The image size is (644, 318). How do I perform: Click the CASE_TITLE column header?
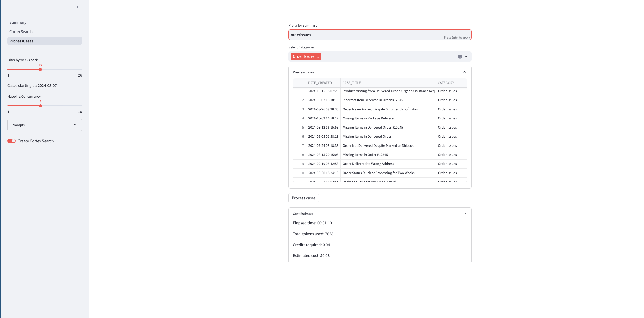(x=351, y=83)
